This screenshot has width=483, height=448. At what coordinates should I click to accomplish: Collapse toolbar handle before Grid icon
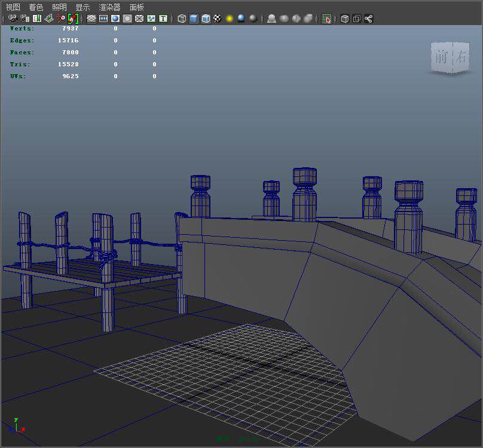(82, 19)
